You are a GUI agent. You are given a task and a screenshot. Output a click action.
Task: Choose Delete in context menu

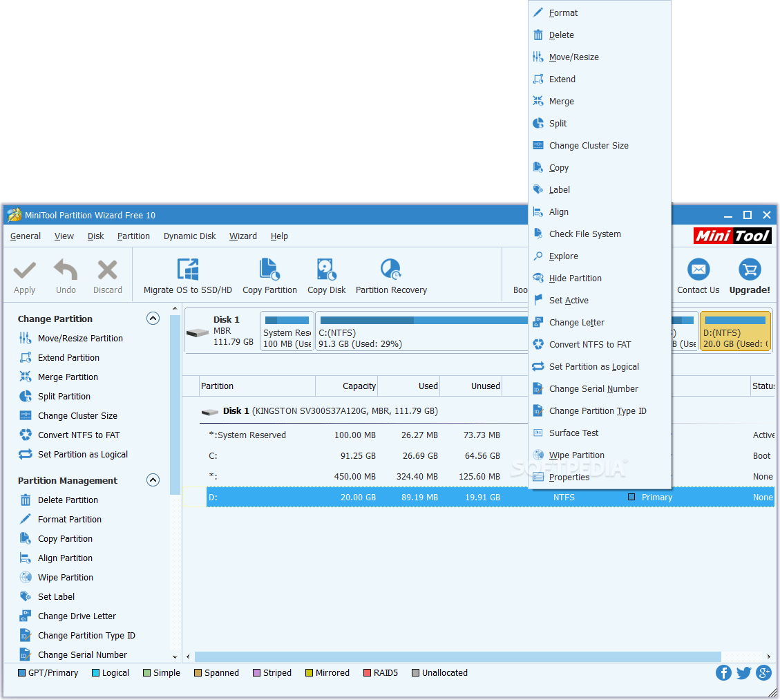tap(600, 35)
